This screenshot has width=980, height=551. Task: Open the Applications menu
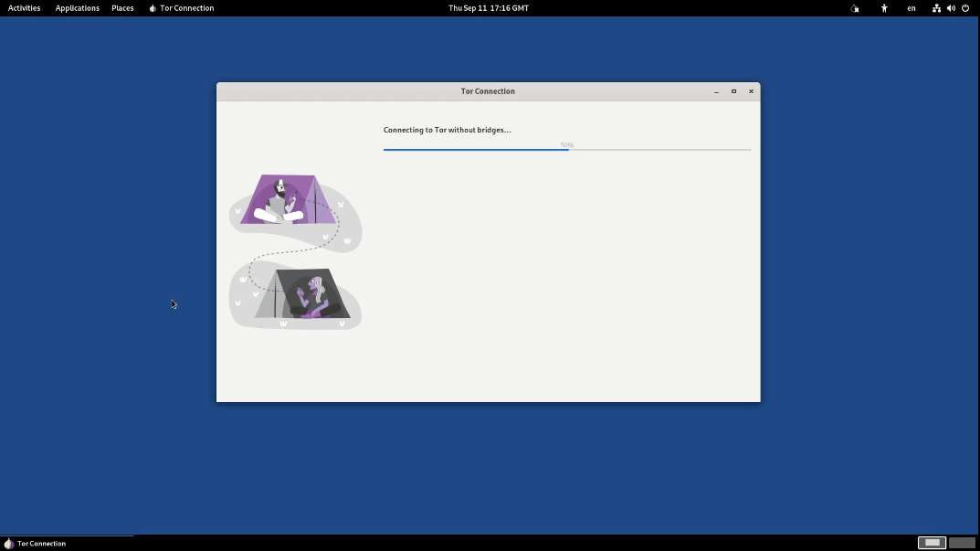(77, 8)
